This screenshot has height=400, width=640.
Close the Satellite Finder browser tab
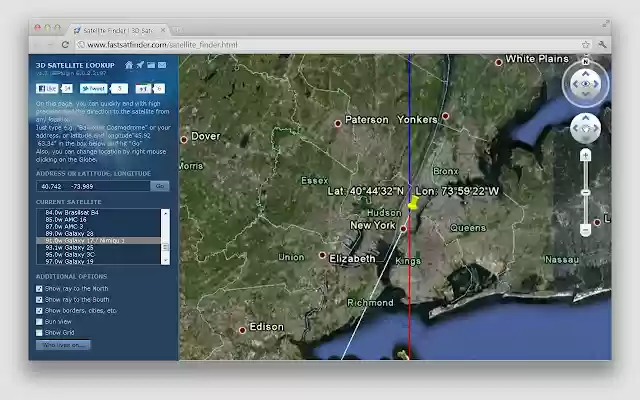pos(163,30)
